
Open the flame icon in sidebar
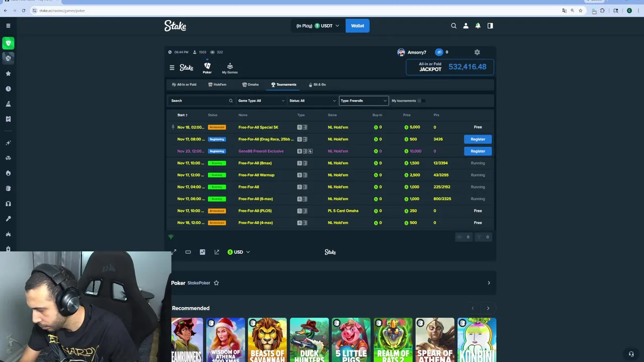tap(8, 173)
